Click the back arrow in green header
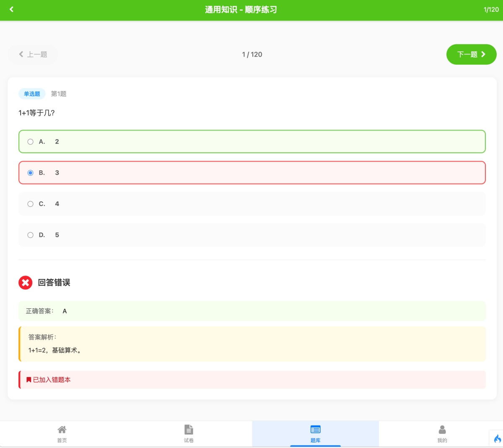503x448 pixels. click(11, 9)
